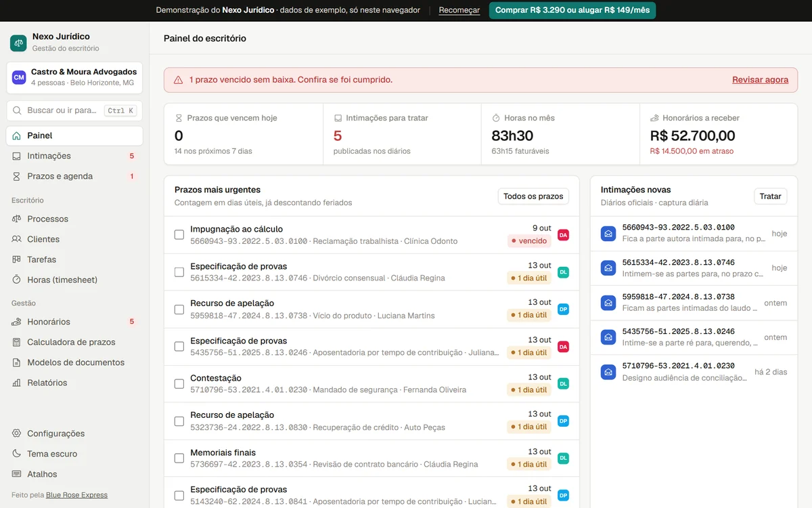Open the Honorários section

pyautogui.click(x=74, y=322)
